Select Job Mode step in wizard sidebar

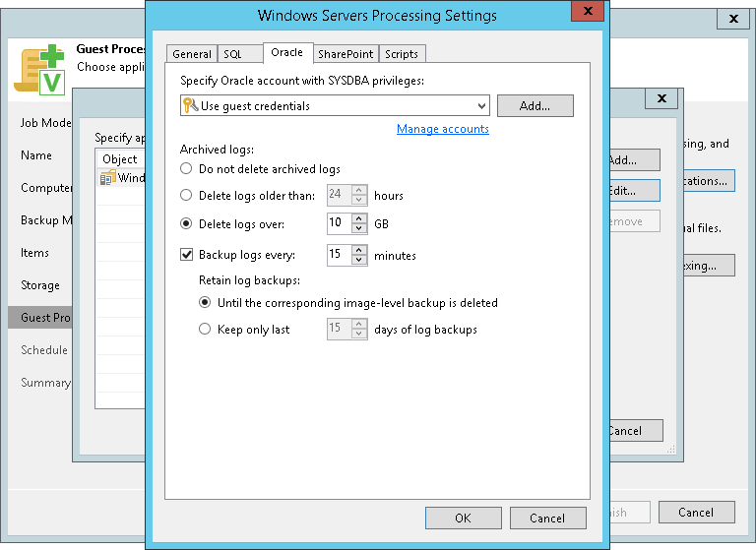[45, 123]
